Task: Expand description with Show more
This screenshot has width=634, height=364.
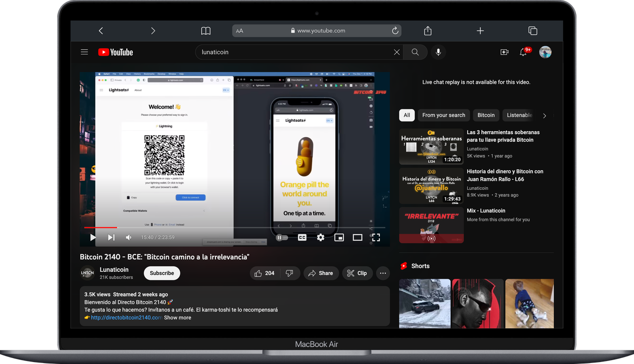Action: (x=177, y=318)
